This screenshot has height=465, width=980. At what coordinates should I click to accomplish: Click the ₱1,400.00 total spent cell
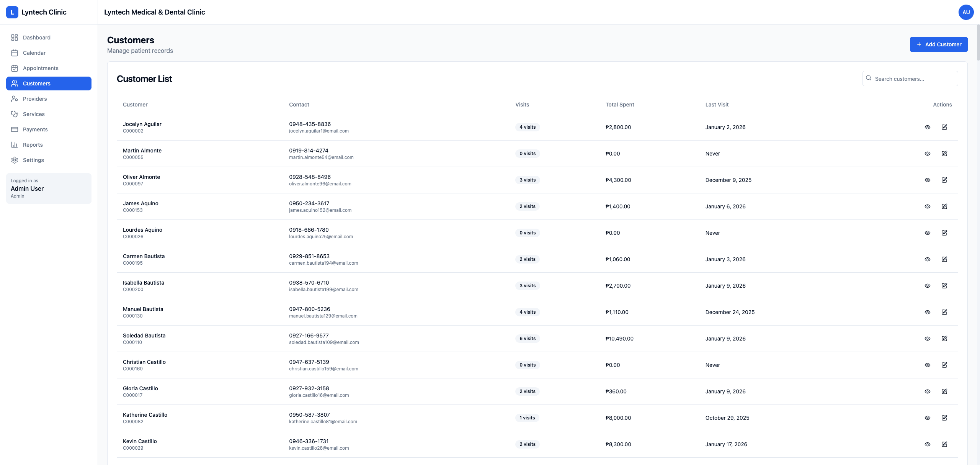pos(618,206)
